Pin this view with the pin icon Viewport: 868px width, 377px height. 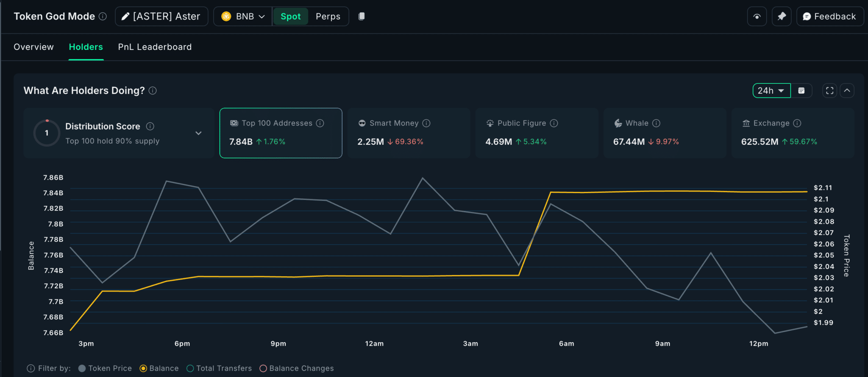[781, 17]
